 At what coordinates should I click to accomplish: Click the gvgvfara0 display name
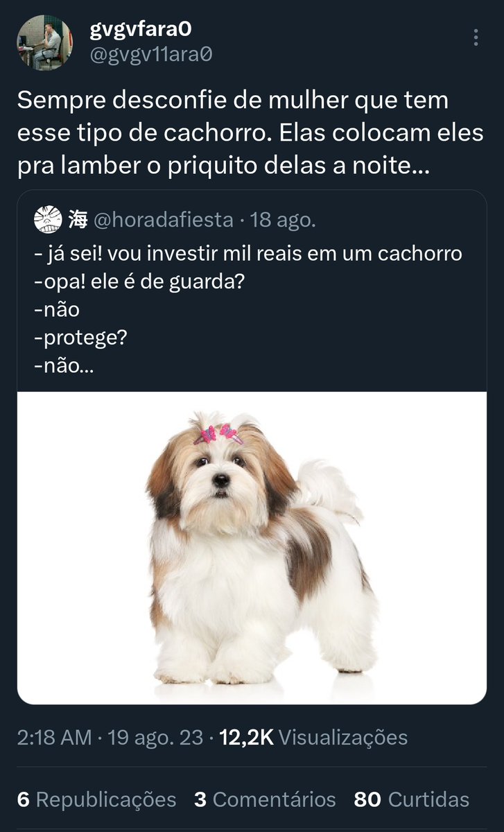pos(141,29)
